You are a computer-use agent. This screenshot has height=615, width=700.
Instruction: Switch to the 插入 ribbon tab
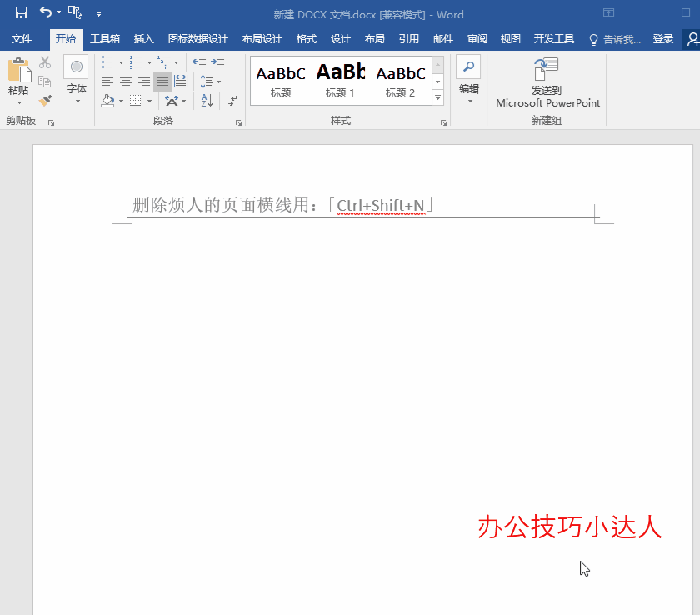[x=143, y=38]
